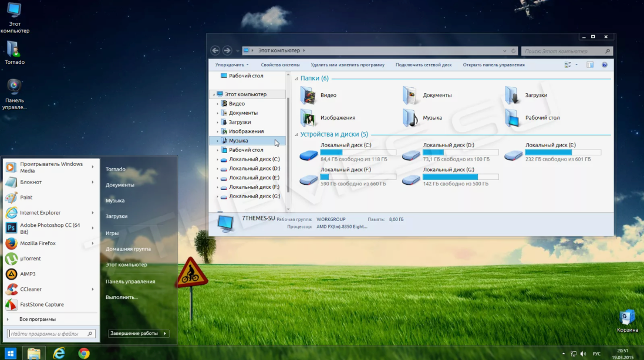
Task: Open the Упорядочить dropdown menu
Action: pos(231,65)
